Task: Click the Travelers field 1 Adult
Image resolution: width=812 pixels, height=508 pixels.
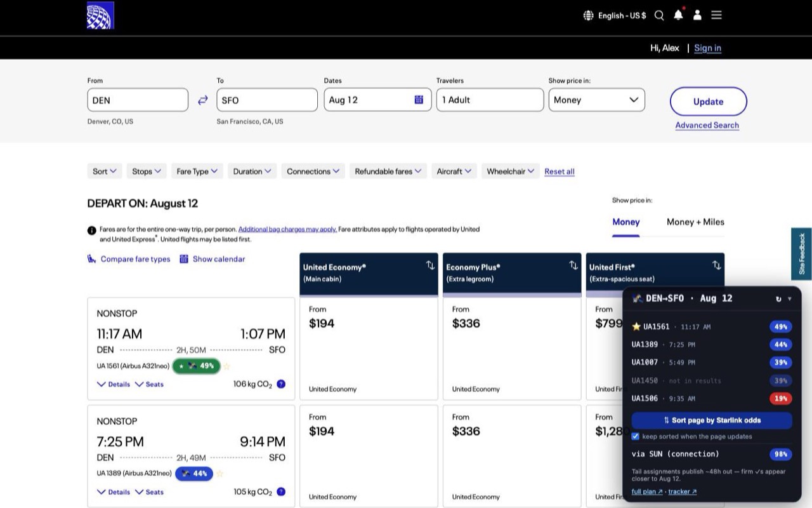Action: pyautogui.click(x=490, y=100)
